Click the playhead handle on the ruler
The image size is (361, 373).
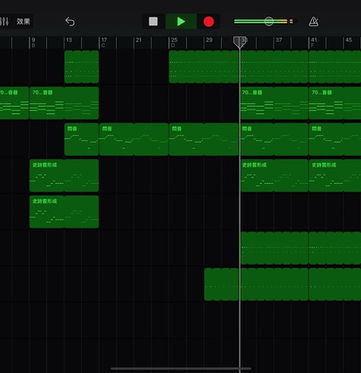coord(240,42)
